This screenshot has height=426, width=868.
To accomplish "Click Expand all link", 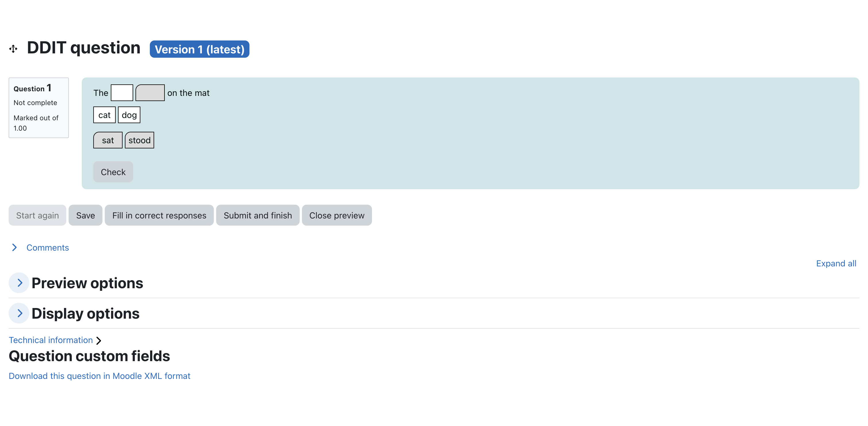I will coord(836,264).
